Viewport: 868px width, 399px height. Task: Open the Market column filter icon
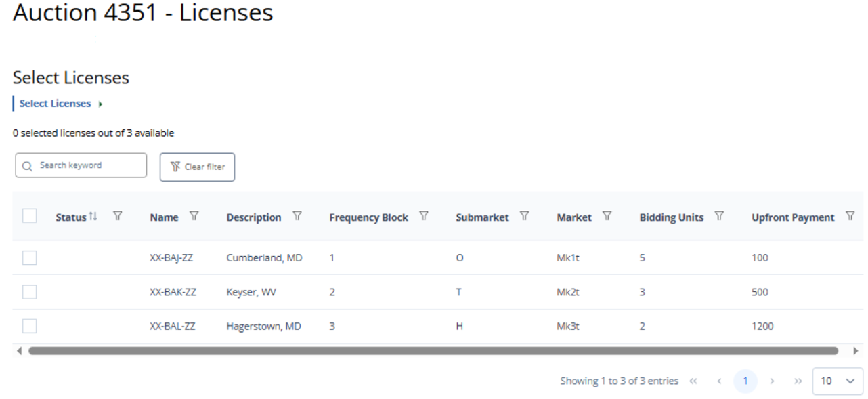click(x=607, y=217)
